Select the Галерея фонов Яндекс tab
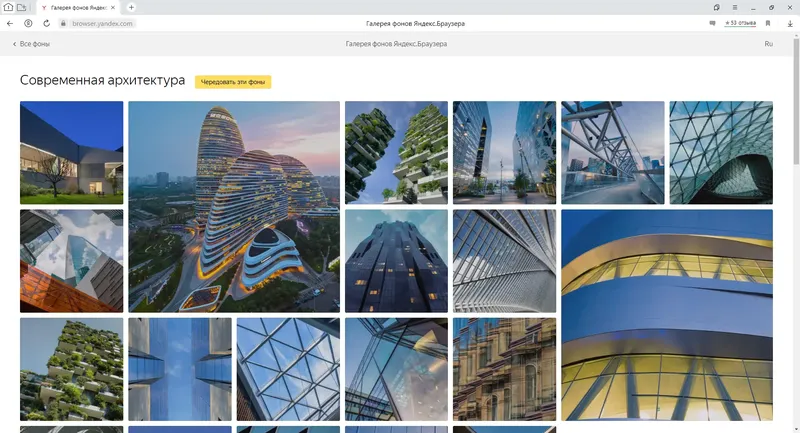The width and height of the screenshot is (800, 433). [78, 8]
